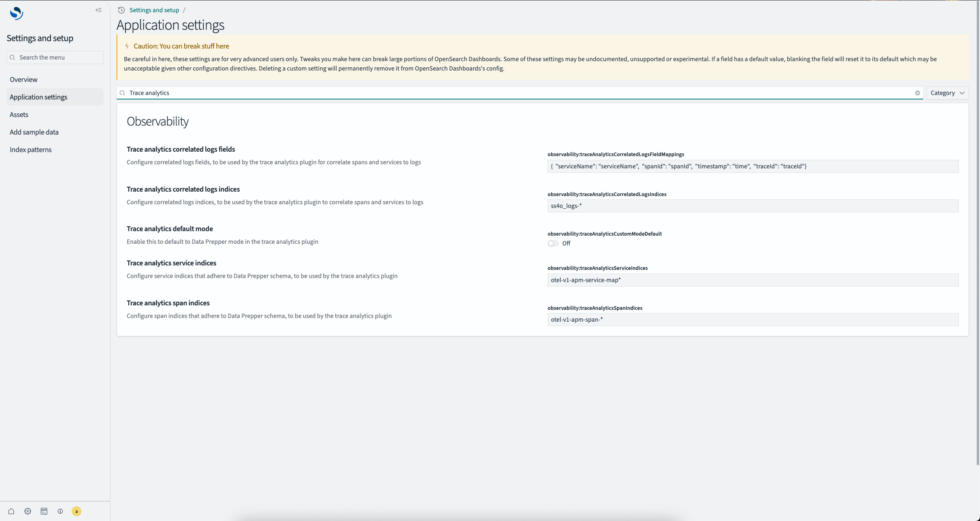Click the information icon in bottom toolbar
Screen dimensions: 980x521
(x=60, y=511)
